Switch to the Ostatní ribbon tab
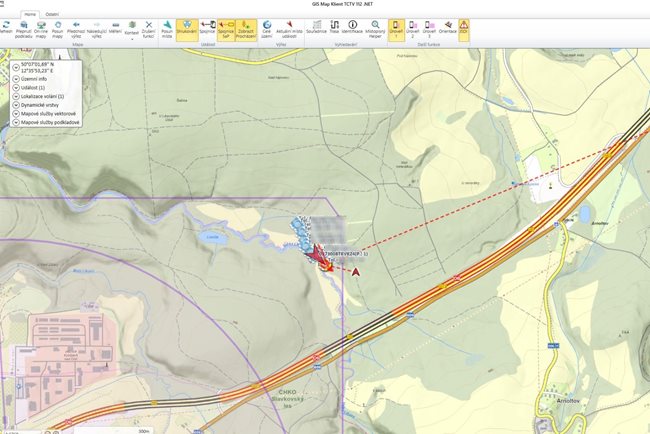650x434 pixels. coord(51,14)
